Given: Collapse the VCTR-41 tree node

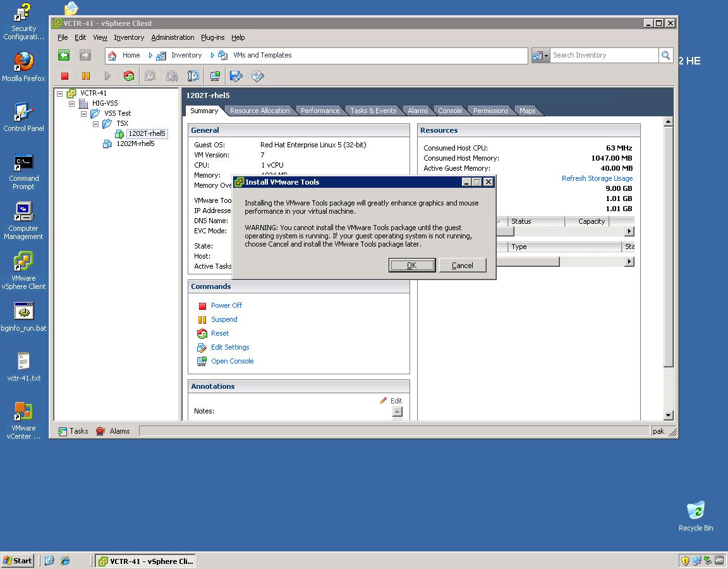Looking at the screenshot, I should pos(60,94).
